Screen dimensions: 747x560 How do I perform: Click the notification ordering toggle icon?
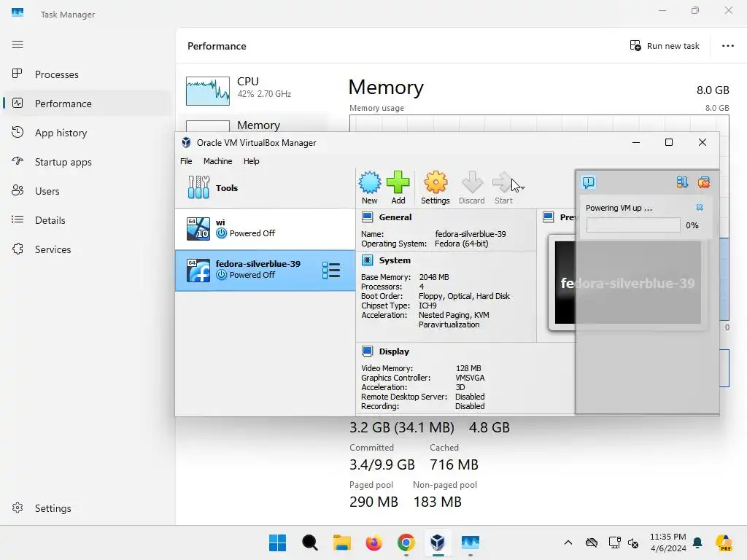[x=682, y=182]
